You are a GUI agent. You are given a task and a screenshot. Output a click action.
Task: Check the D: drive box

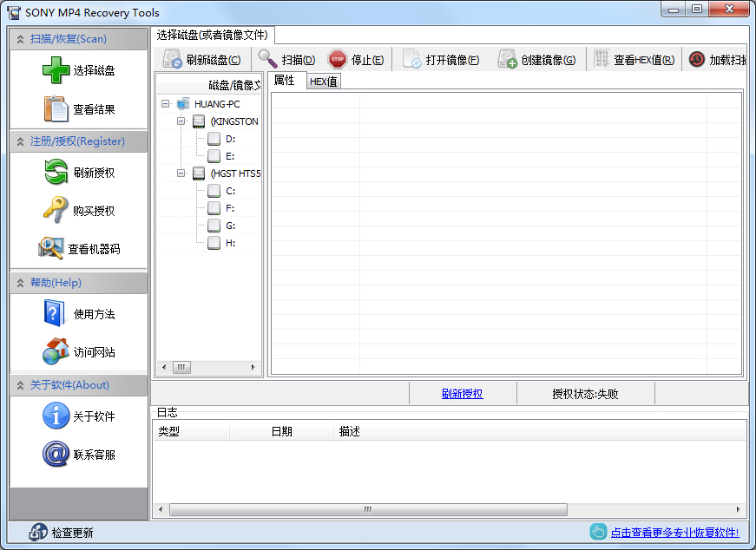coord(214,139)
